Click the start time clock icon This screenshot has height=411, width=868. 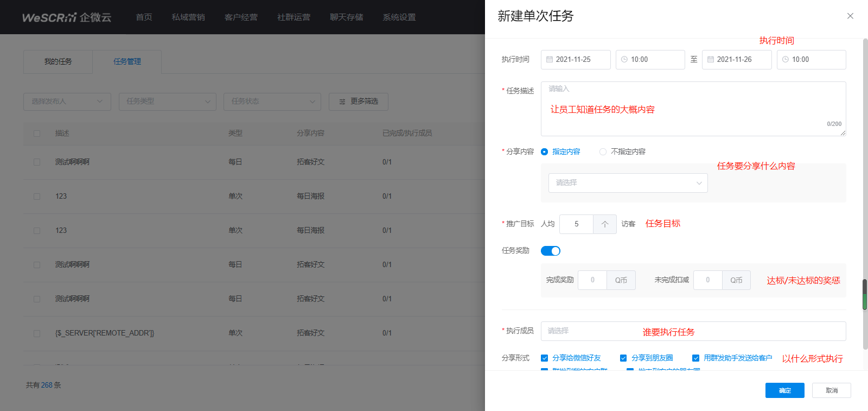point(624,60)
